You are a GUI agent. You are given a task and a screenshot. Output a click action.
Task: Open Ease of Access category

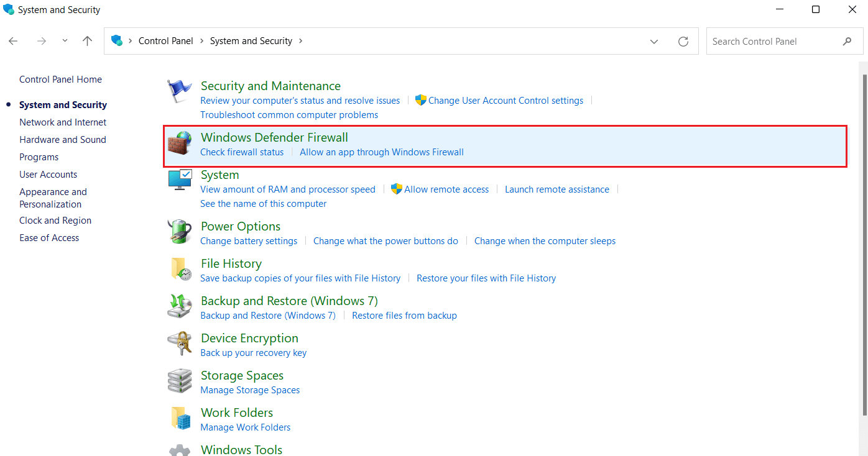click(x=49, y=238)
